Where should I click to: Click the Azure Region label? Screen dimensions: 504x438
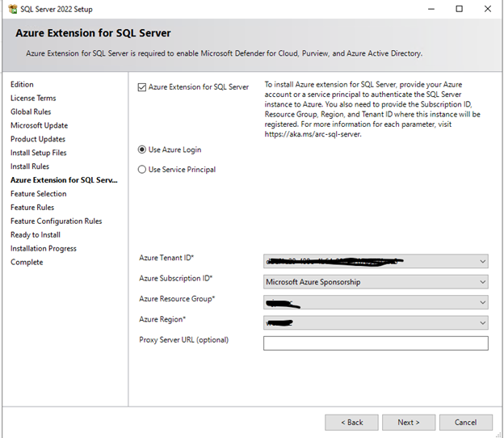tap(162, 319)
